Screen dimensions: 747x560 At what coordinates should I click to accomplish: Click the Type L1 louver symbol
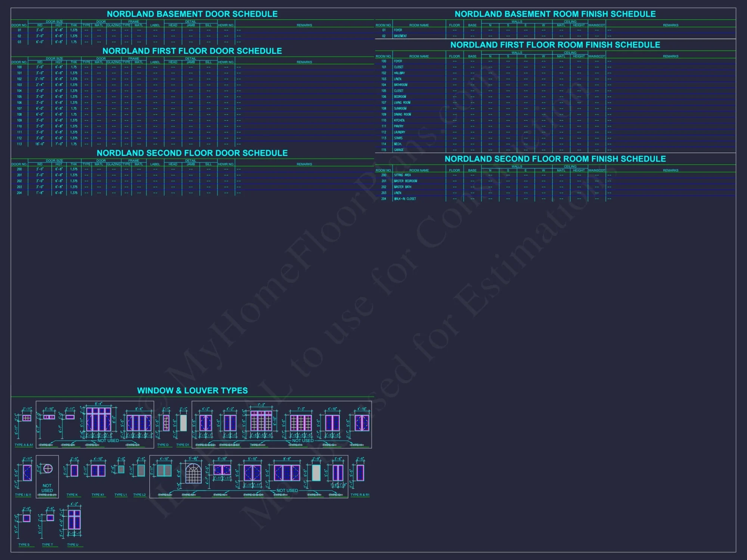tap(121, 469)
